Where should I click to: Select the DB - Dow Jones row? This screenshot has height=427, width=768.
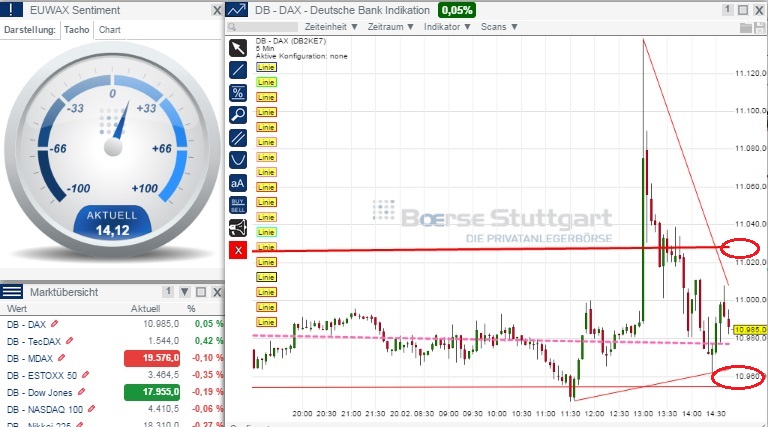tap(112, 392)
